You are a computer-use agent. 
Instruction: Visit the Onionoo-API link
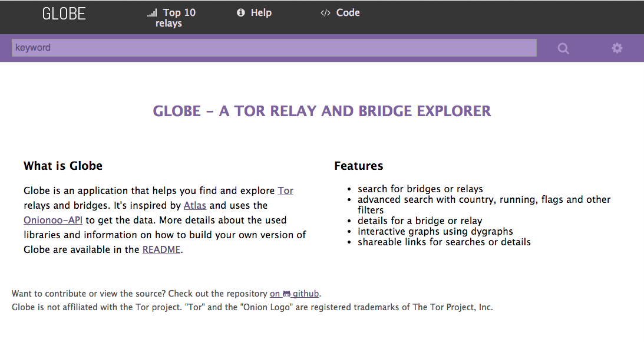coord(53,221)
